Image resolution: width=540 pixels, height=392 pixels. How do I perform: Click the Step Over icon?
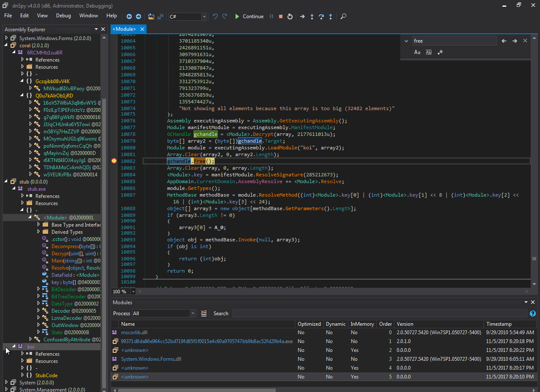tap(321, 16)
